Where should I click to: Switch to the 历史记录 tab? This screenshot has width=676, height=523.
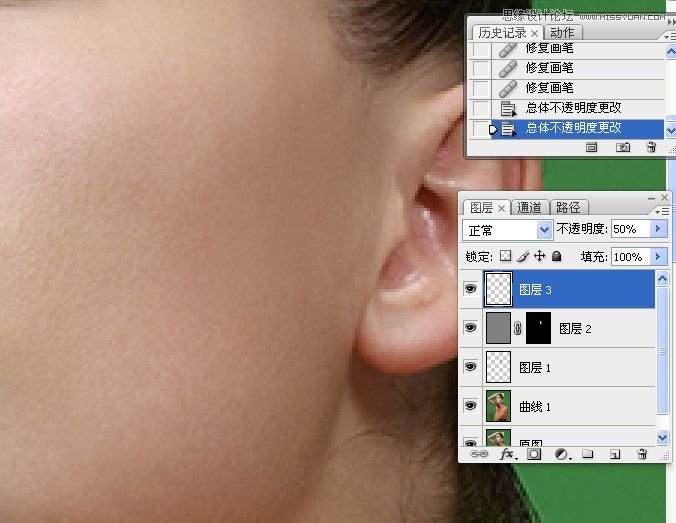tap(502, 33)
